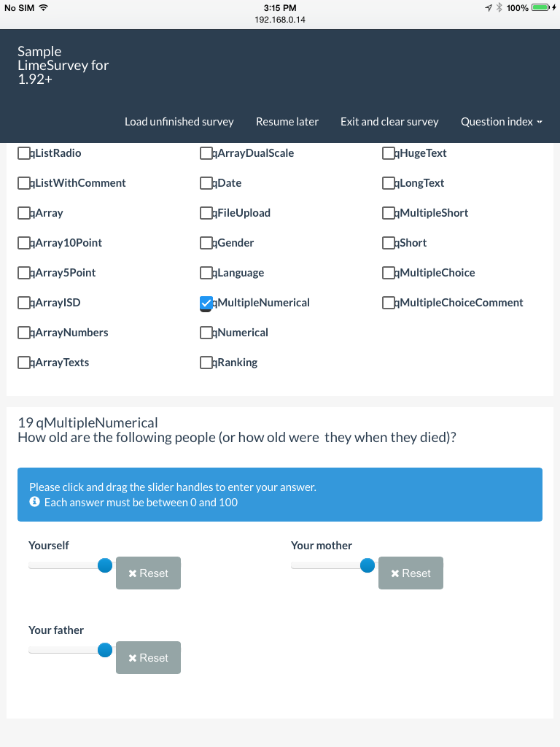Uncheck the qMultipleNumerical checkbox
Image resolution: width=560 pixels, height=747 pixels.
(206, 303)
